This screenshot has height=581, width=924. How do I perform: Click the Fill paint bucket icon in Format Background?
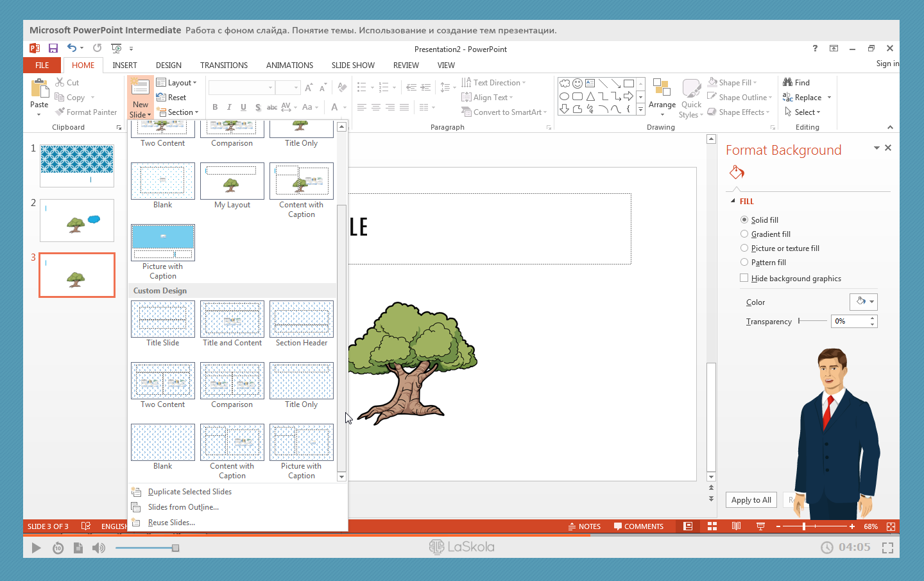[x=737, y=172]
